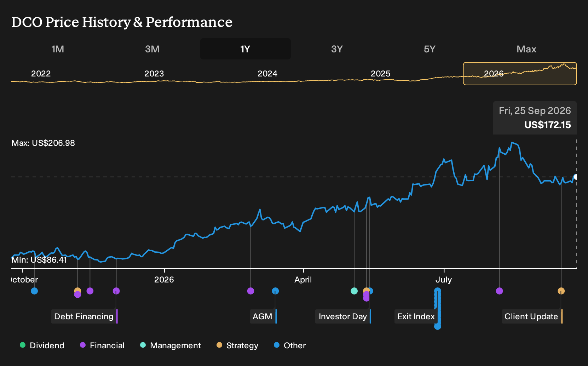Open the stacked blue markers at July

[x=438, y=309]
